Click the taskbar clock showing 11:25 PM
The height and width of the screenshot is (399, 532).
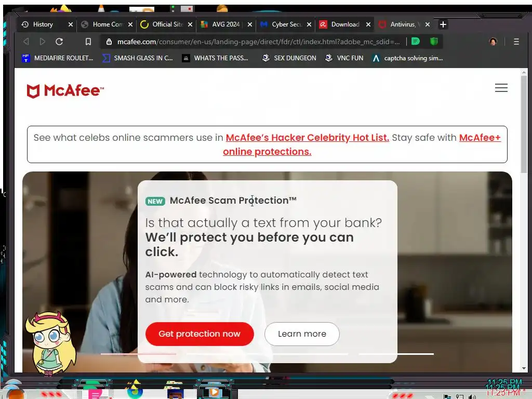(504, 387)
